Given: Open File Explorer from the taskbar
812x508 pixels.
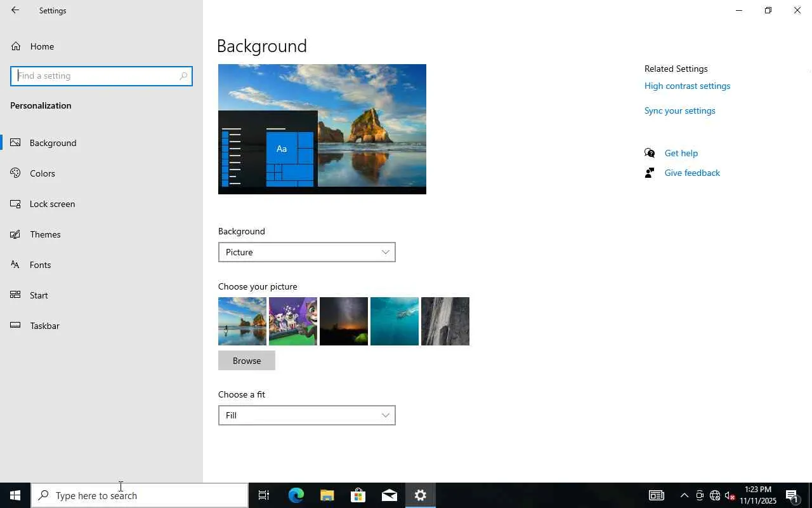Looking at the screenshot, I should 327,495.
